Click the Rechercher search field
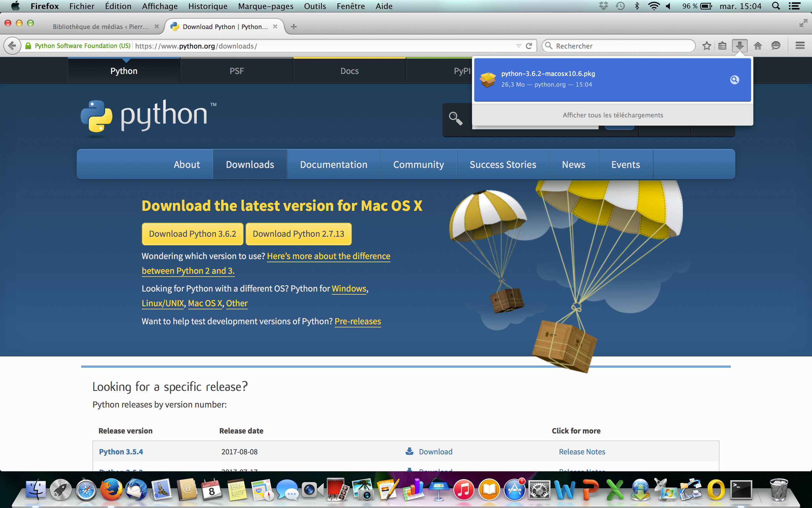This screenshot has height=508, width=812. click(x=618, y=46)
